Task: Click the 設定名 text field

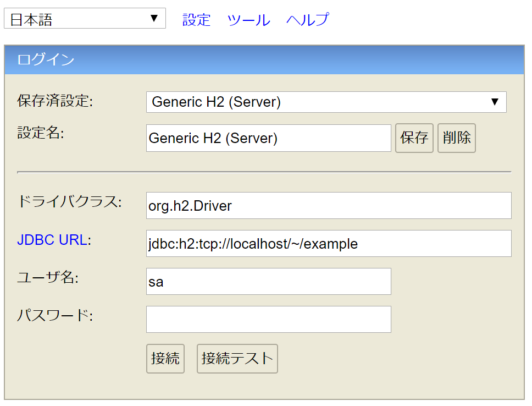Action: [268, 138]
